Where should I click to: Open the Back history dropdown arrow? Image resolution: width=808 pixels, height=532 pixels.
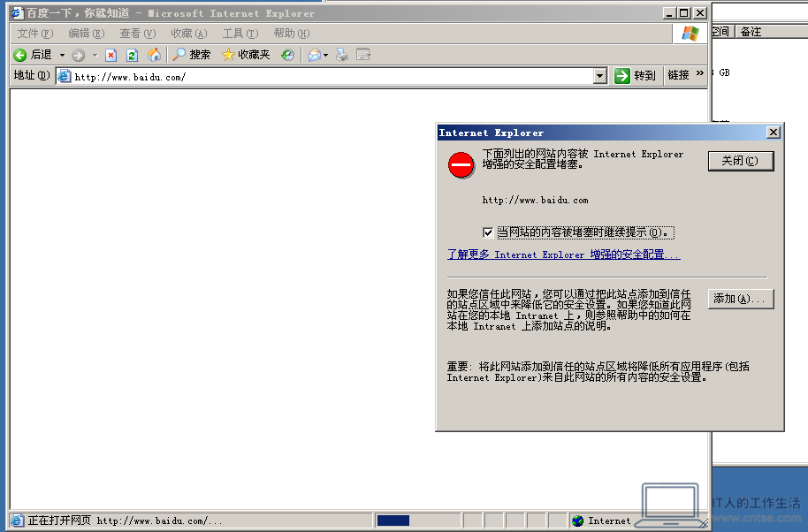click(62, 55)
